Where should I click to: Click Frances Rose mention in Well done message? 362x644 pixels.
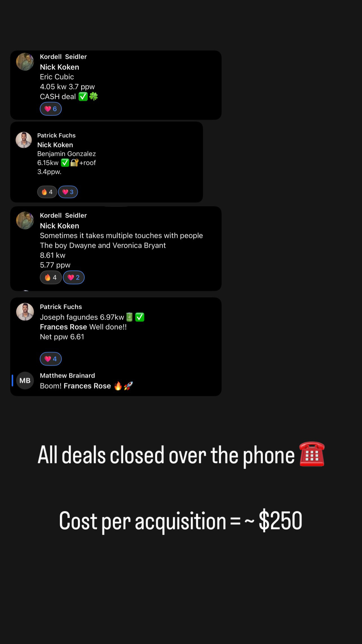63,327
